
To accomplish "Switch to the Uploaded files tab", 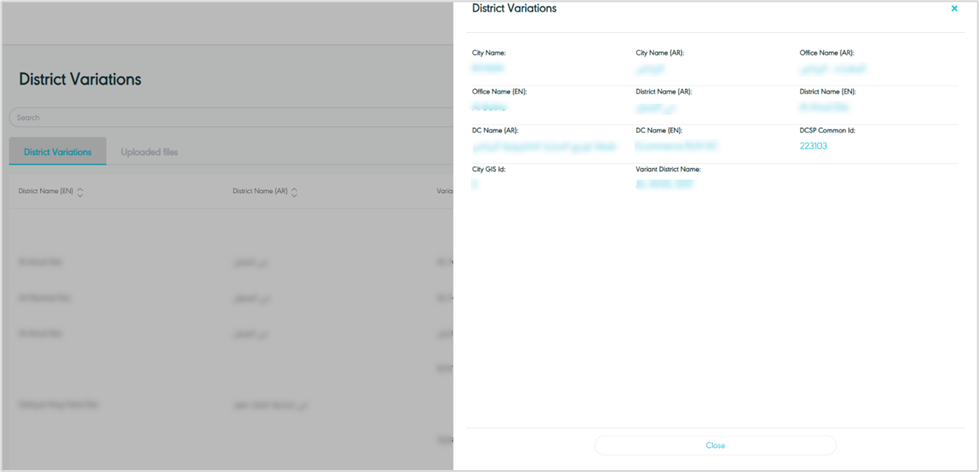I will pos(149,152).
